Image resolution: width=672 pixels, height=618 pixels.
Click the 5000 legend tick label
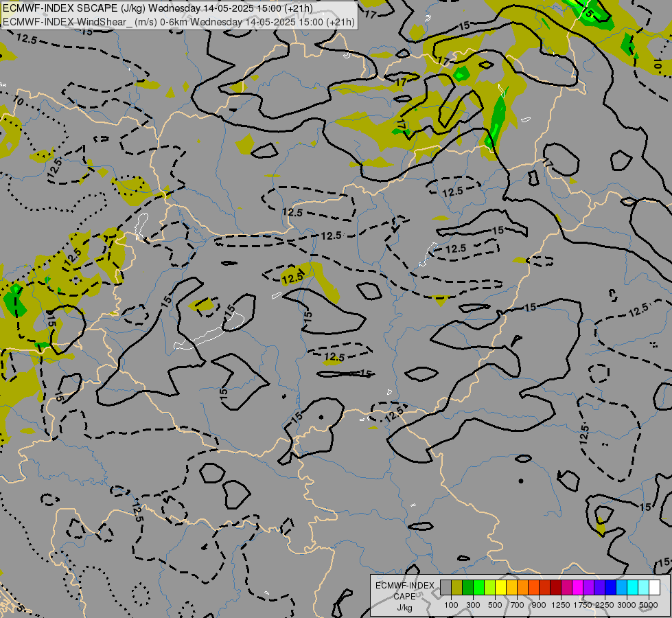pyautogui.click(x=649, y=605)
